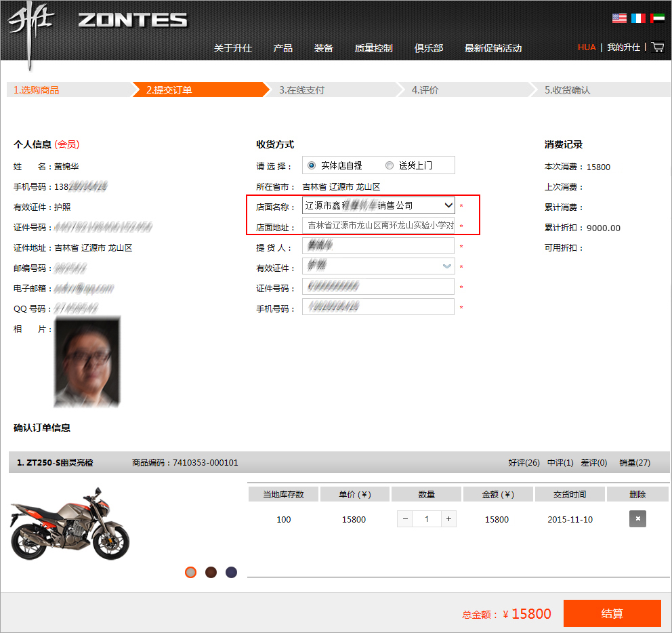The height and width of the screenshot is (633, 672).
Task: Decrease quantity with the minus button
Action: coord(405,519)
